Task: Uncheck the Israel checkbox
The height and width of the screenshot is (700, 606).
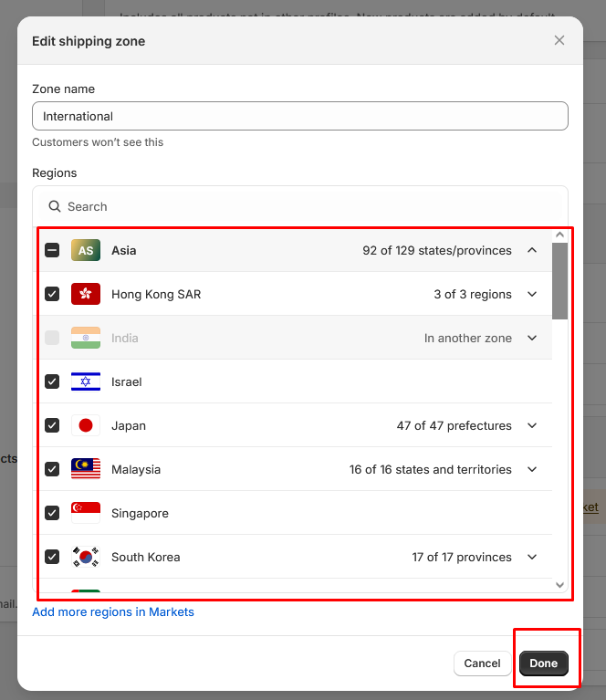Action: click(52, 381)
